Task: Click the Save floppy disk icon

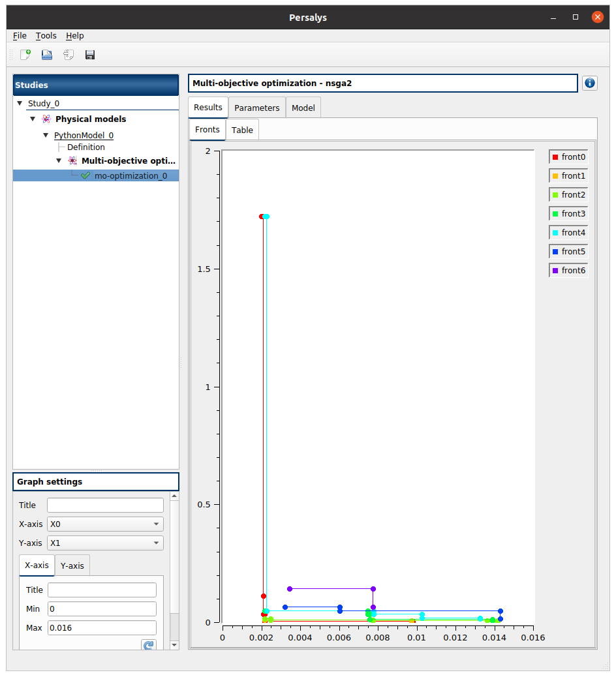Action: (90, 55)
